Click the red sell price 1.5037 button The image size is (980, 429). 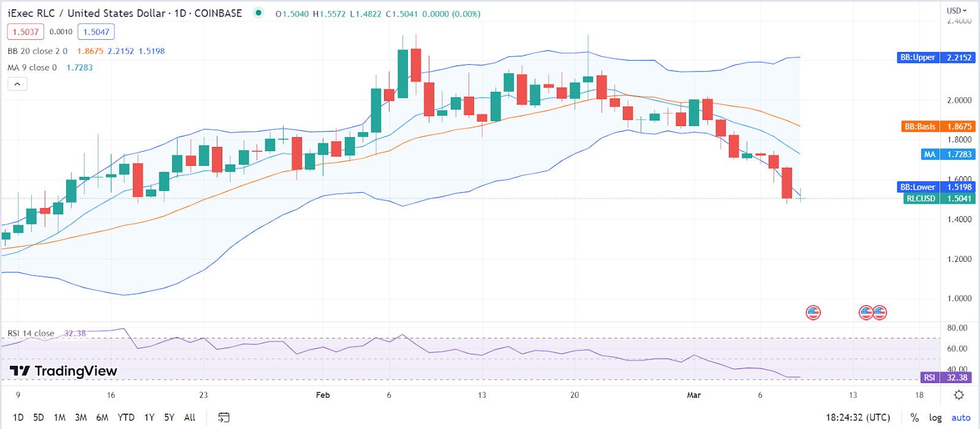[26, 32]
